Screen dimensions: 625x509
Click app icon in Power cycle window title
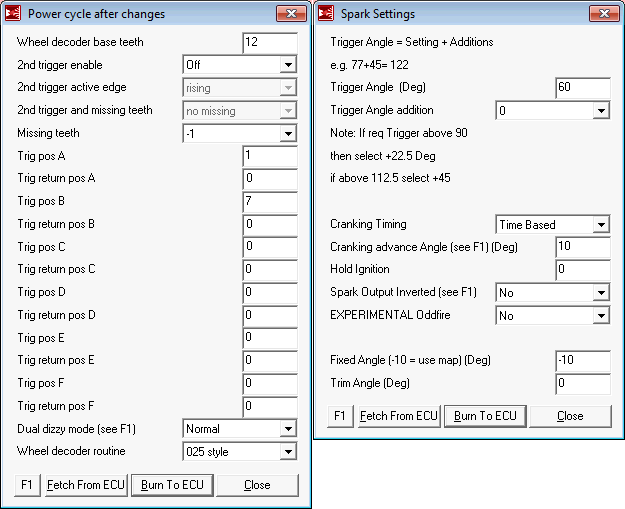coord(13,14)
